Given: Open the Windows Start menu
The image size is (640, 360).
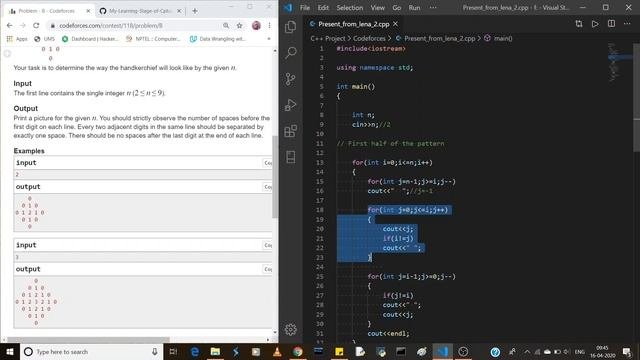Looking at the screenshot, I should [x=10, y=351].
